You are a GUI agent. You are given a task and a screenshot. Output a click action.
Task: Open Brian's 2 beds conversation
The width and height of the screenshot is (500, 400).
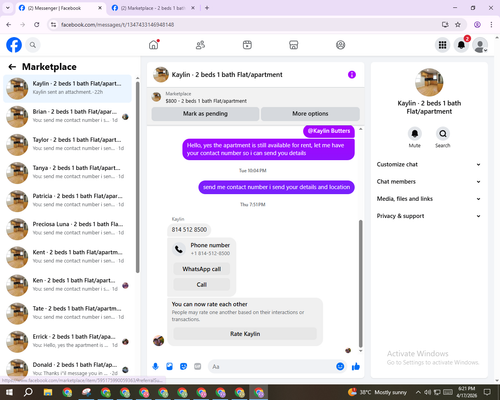point(68,116)
